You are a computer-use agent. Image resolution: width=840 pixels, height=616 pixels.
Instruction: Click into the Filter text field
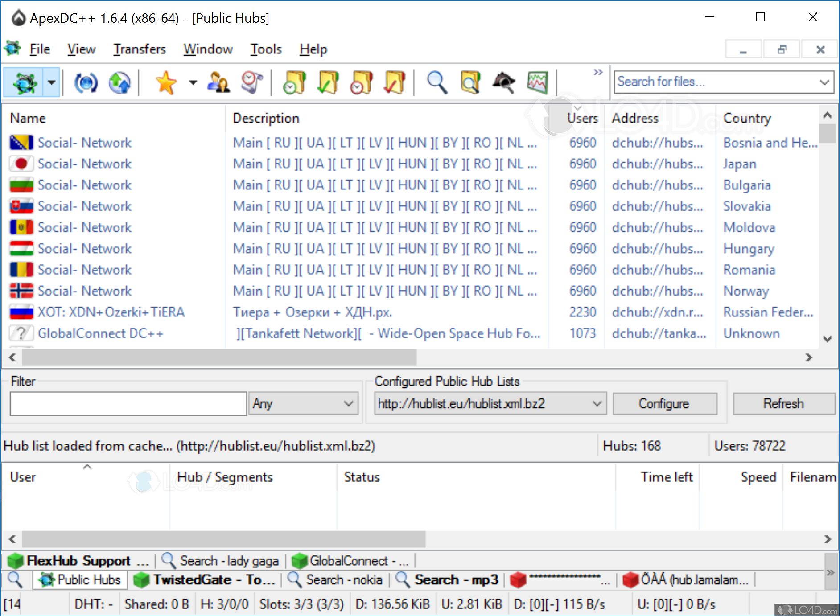[x=128, y=403]
